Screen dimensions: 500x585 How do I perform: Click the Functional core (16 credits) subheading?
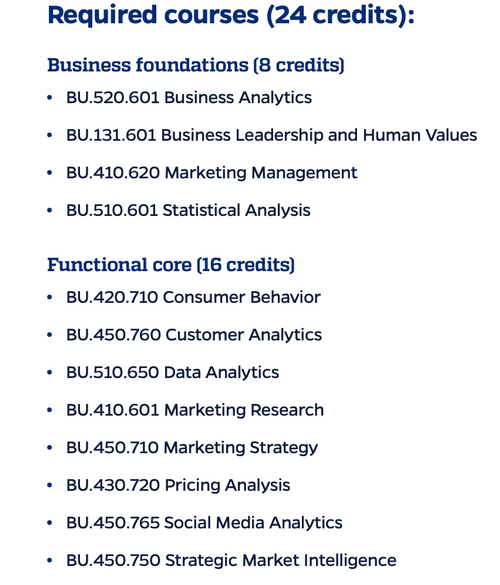171,265
